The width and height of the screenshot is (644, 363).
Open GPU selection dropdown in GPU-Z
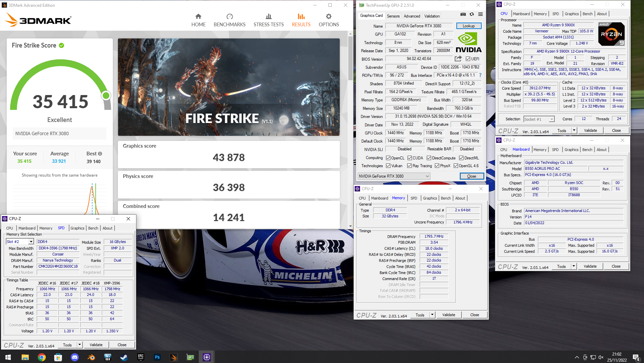pos(394,176)
